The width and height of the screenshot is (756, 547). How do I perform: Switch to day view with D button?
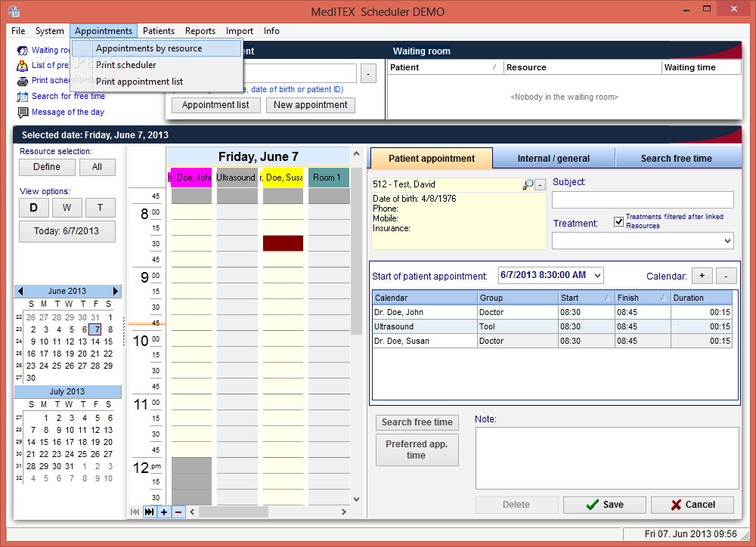[34, 208]
